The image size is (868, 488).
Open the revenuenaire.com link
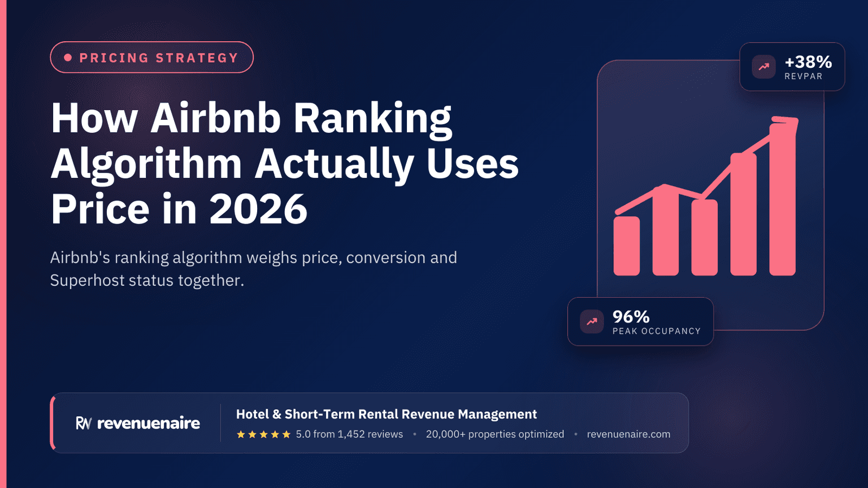click(628, 434)
